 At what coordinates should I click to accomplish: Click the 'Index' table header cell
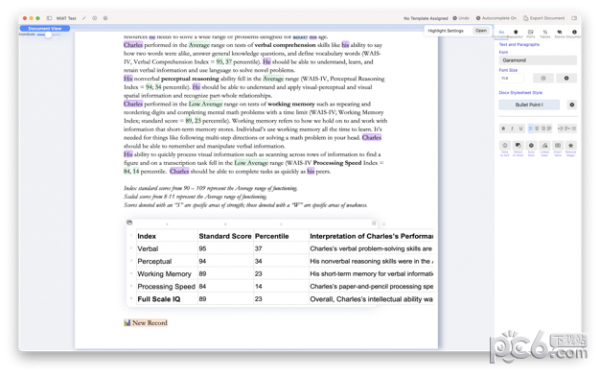pos(167,236)
